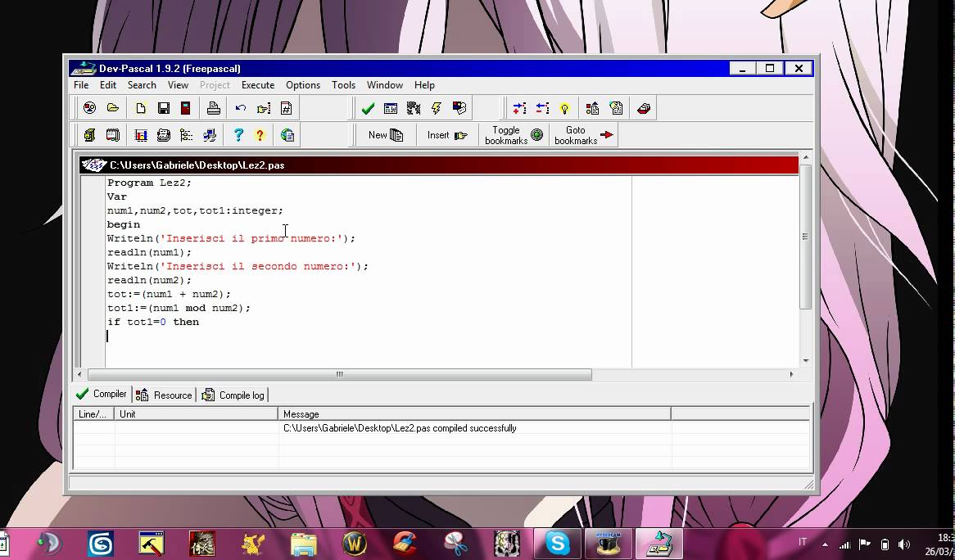Open the Window menu

pos(384,85)
